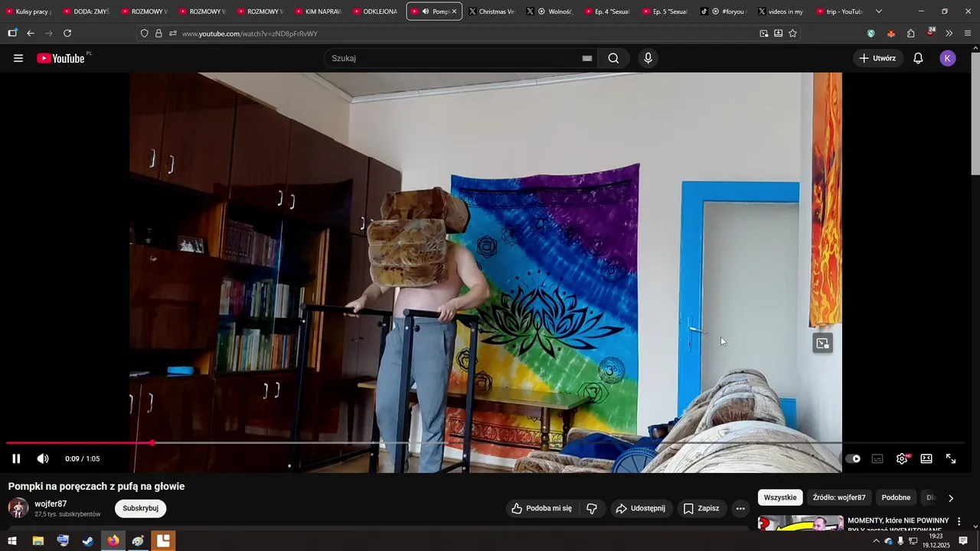Open tracking protection shield in address bar
Viewport: 980px width, 551px height.
[x=144, y=34]
